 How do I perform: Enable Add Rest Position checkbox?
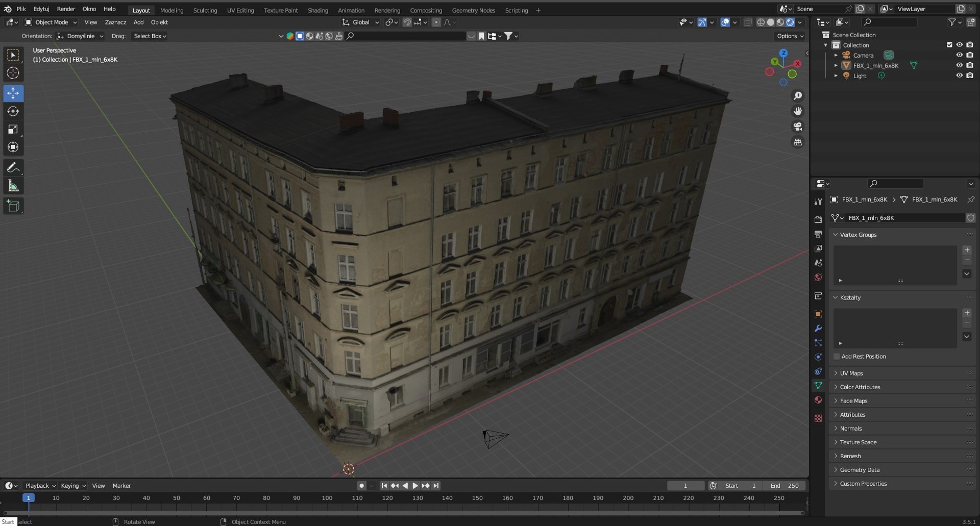[837, 357]
